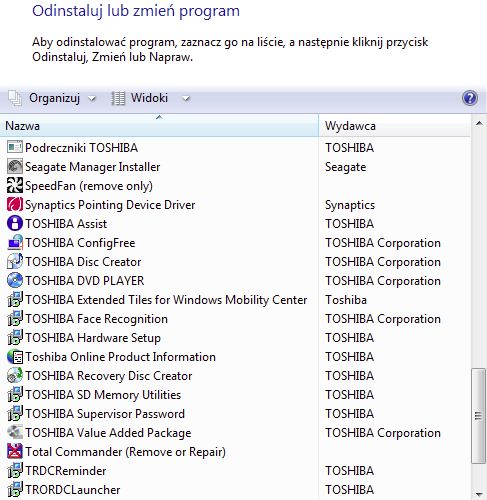This screenshot has height=500, width=487.
Task: Select the TOSHIBA Recovery Disc Creator icon
Action: point(15,376)
